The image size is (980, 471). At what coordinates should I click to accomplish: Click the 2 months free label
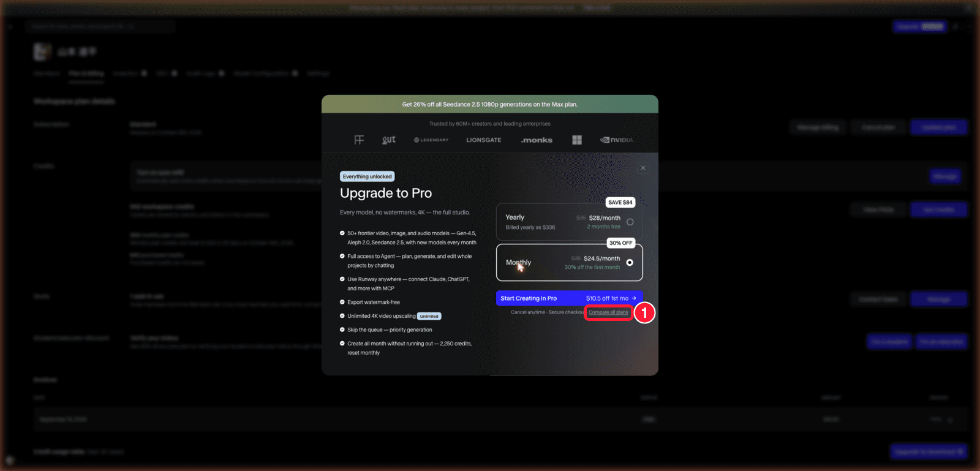(x=604, y=227)
